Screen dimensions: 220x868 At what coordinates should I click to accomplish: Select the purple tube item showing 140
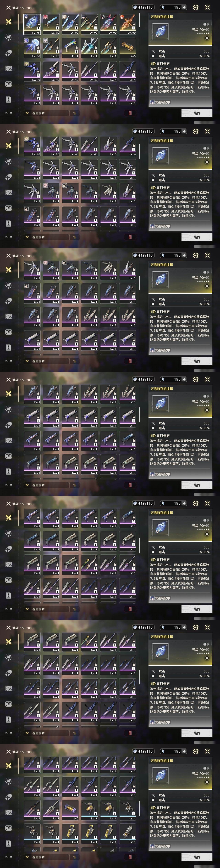coord(70,810)
